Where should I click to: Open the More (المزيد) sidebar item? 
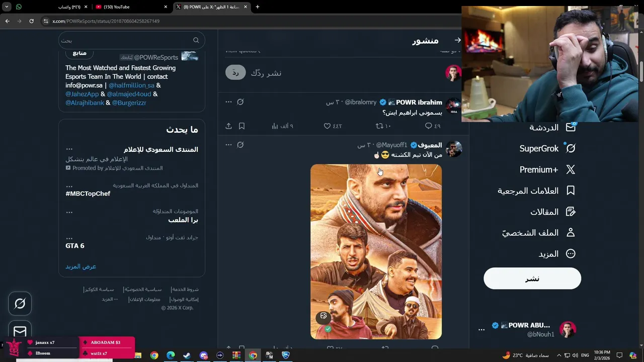(556, 254)
